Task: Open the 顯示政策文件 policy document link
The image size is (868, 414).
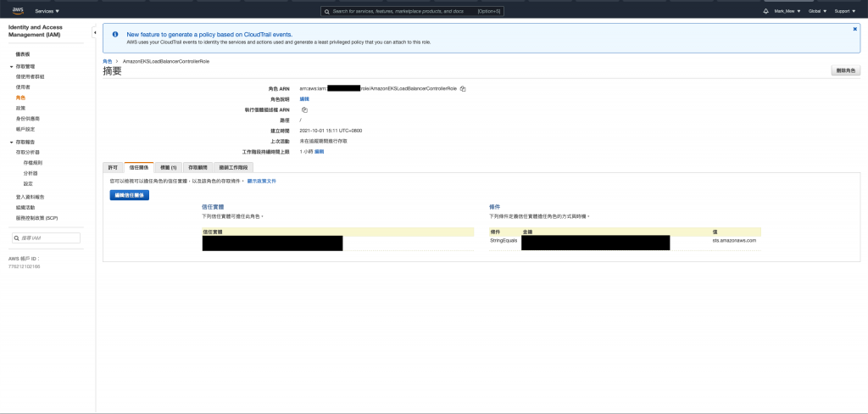Action: (x=261, y=181)
